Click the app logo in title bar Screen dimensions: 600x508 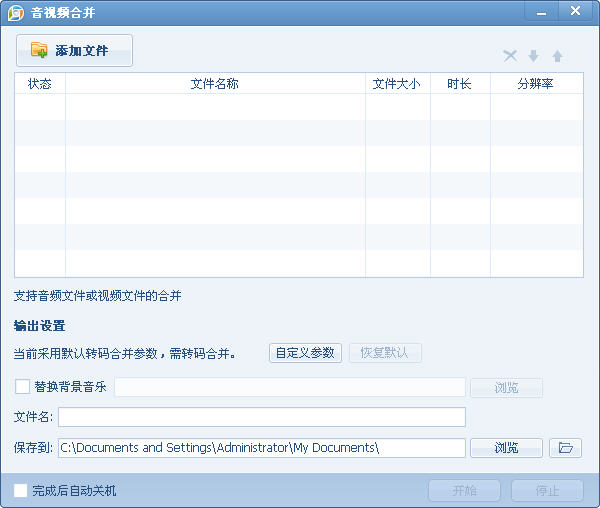(15, 13)
